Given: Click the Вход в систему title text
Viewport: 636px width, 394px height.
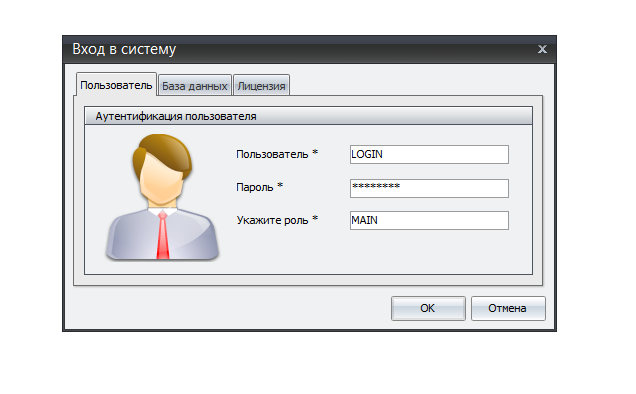Looking at the screenshot, I should 124,49.
